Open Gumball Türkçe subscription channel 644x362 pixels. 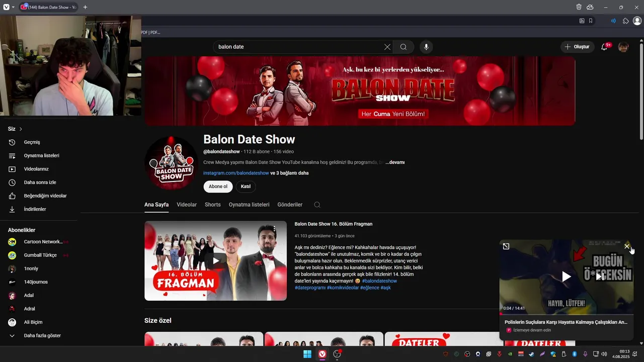coord(39,255)
